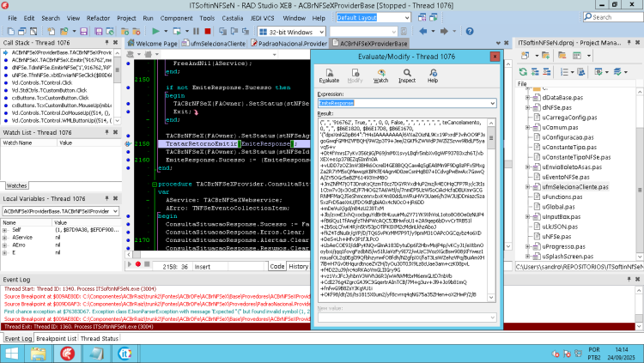This screenshot has width=644, height=363.
Task: Click the Help question-mark toolbar icon
Action: coord(470,31)
